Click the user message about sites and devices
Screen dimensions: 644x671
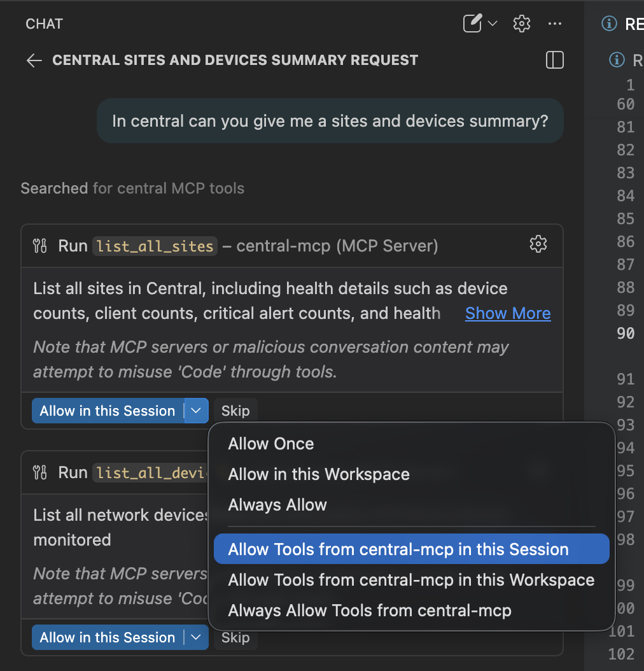pyautogui.click(x=330, y=121)
